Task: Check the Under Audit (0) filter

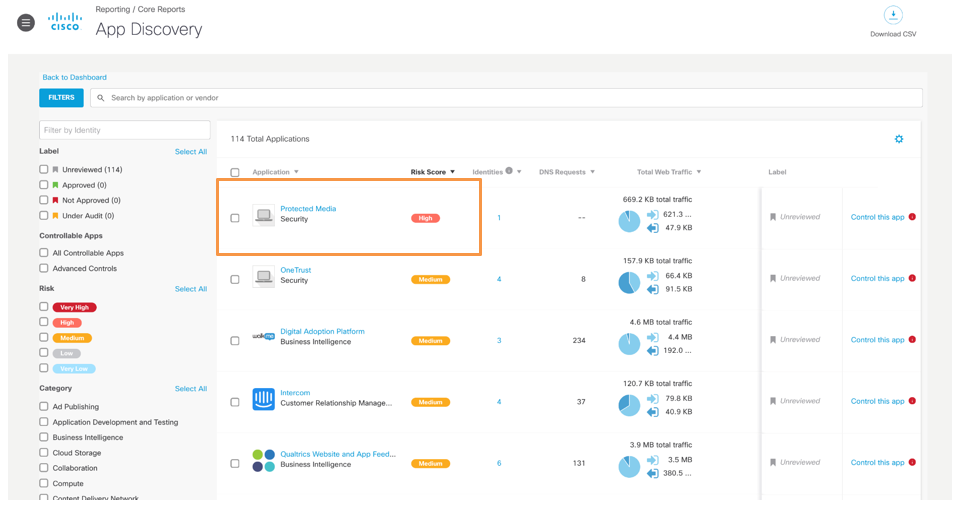Action: click(44, 216)
